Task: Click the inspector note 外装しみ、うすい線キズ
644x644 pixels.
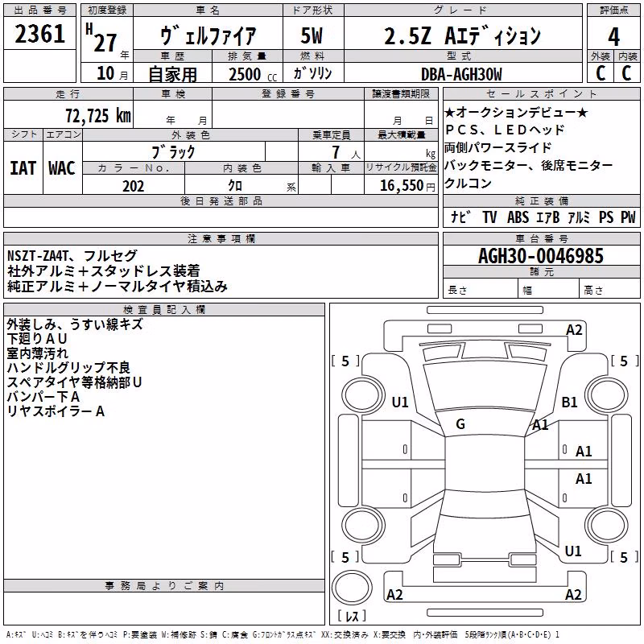Action: [75, 324]
